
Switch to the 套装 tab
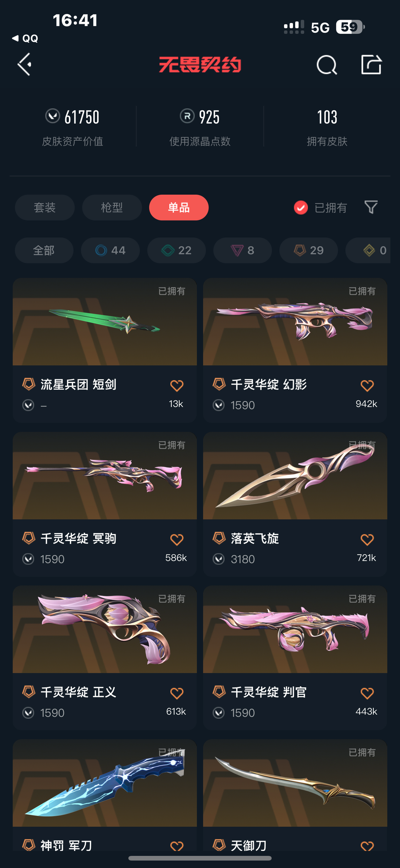point(45,207)
